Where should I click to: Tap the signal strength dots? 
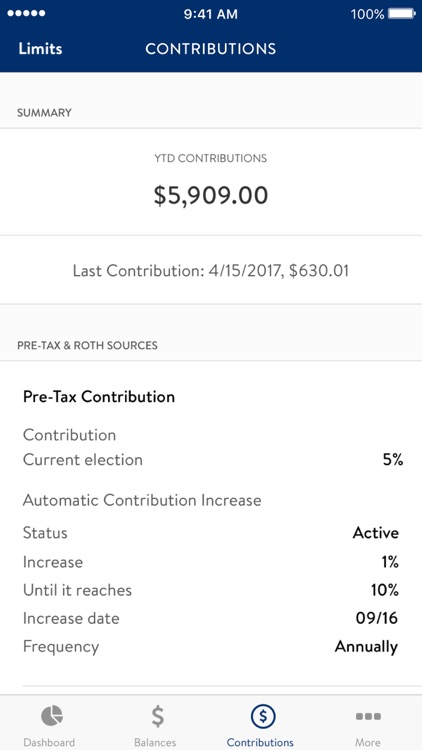coord(26,14)
